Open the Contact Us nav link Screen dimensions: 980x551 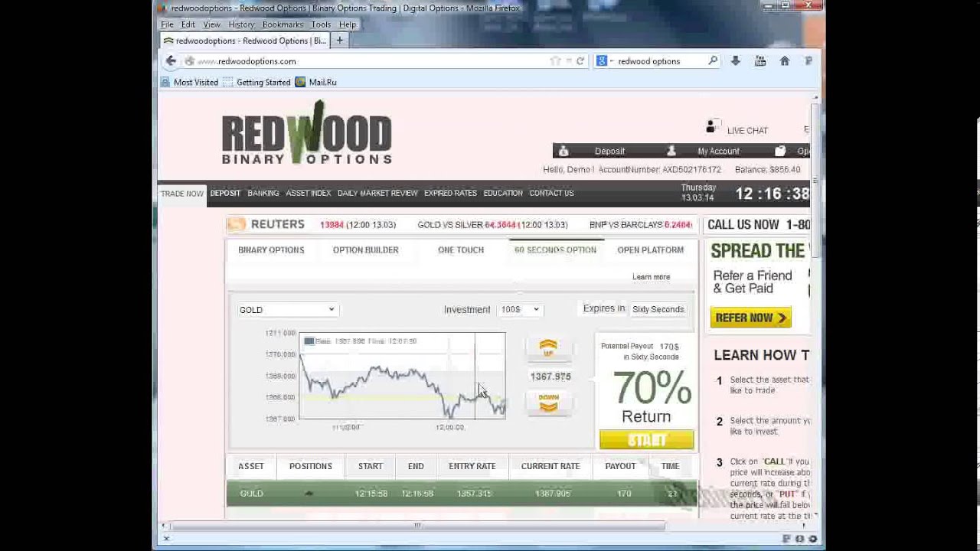click(x=551, y=194)
